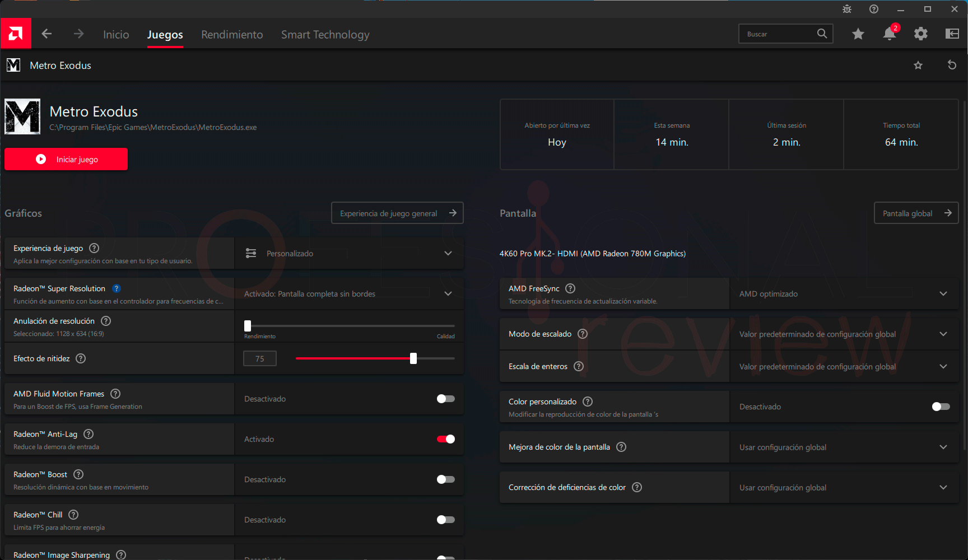The height and width of the screenshot is (560, 968).
Task: Open Modo de escalado dropdown
Action: [x=844, y=334]
